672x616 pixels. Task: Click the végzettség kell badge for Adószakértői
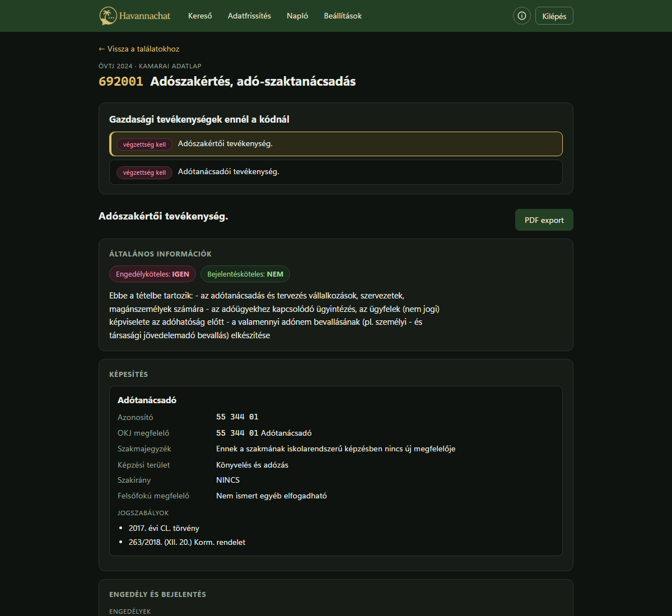point(144,144)
